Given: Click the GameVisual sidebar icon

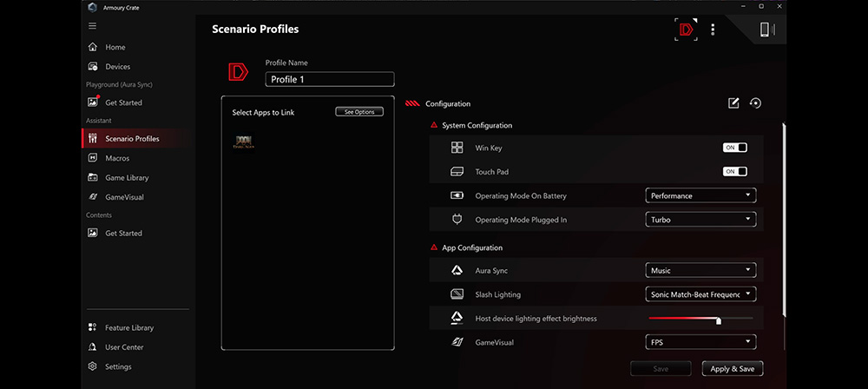Looking at the screenshot, I should tap(93, 197).
